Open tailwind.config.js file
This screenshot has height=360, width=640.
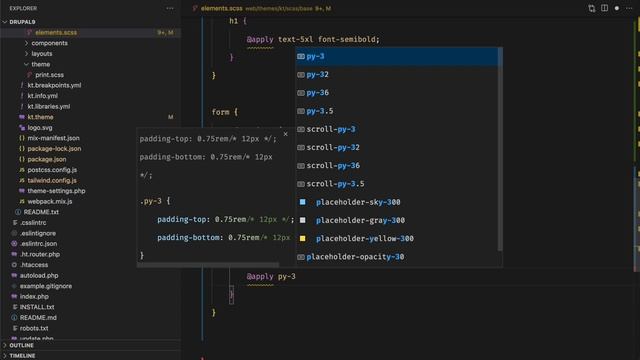click(x=52, y=180)
